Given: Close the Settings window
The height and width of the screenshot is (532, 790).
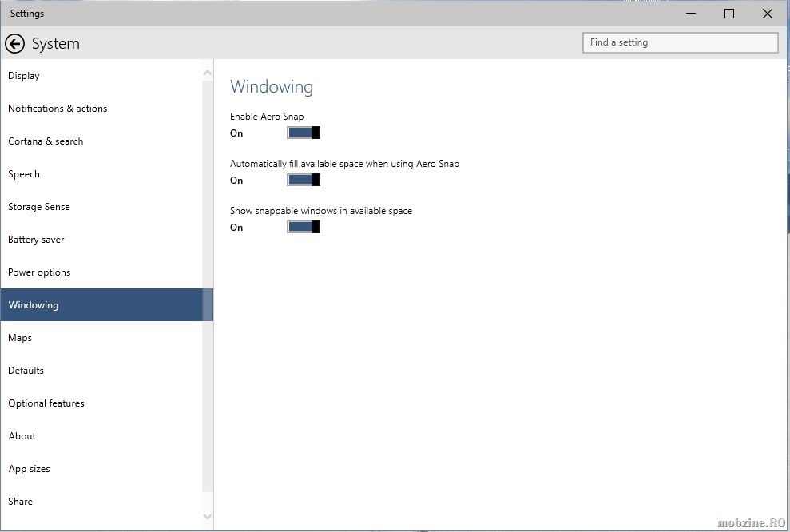Looking at the screenshot, I should [768, 14].
